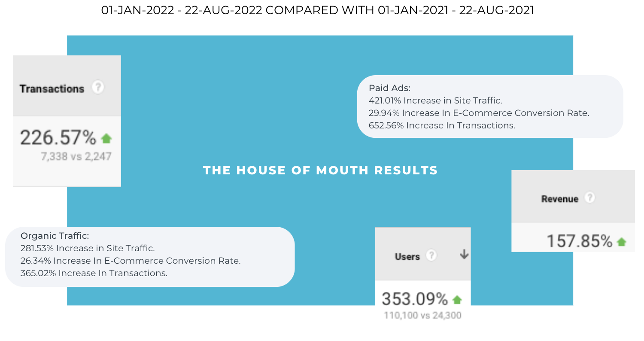Click the Organic Traffic heading text
The width and height of the screenshot is (644, 341).
click(x=55, y=236)
